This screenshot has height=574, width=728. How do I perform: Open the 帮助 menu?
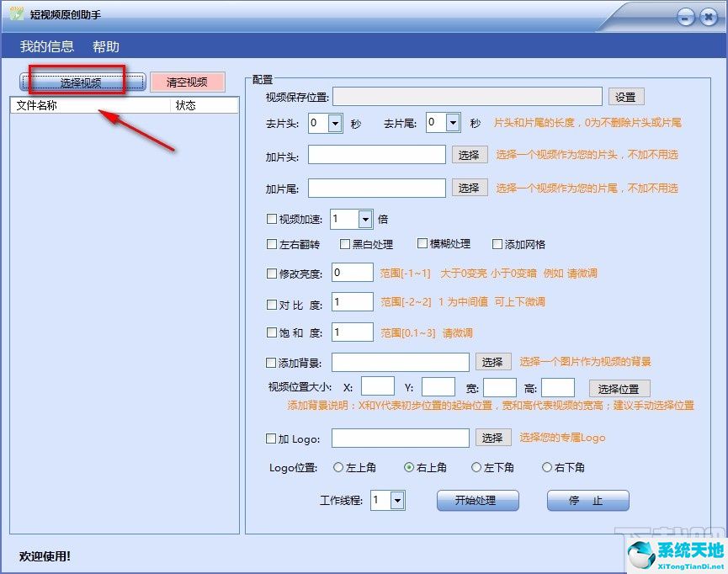click(106, 46)
